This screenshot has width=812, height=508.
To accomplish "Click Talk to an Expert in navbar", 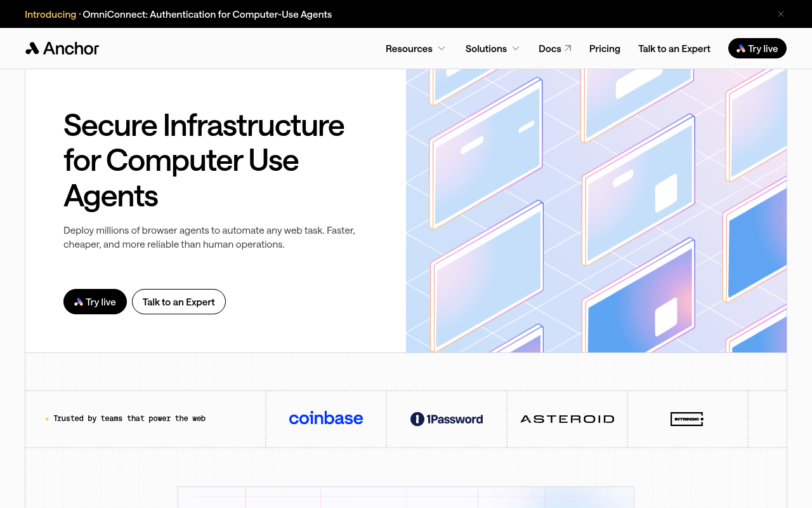I will pos(674,48).
